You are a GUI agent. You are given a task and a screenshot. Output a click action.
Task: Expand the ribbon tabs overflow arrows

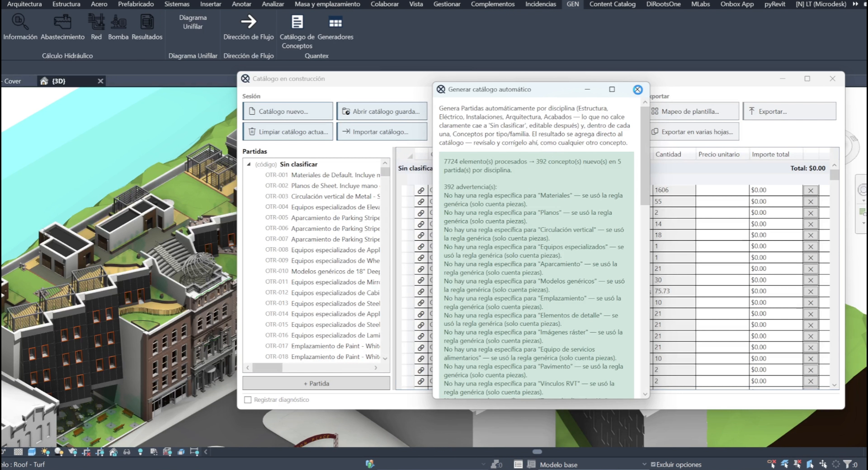855,4
